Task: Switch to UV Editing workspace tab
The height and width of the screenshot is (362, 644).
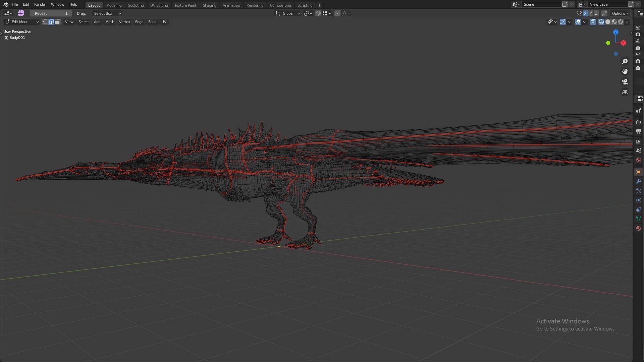Action: point(159,5)
